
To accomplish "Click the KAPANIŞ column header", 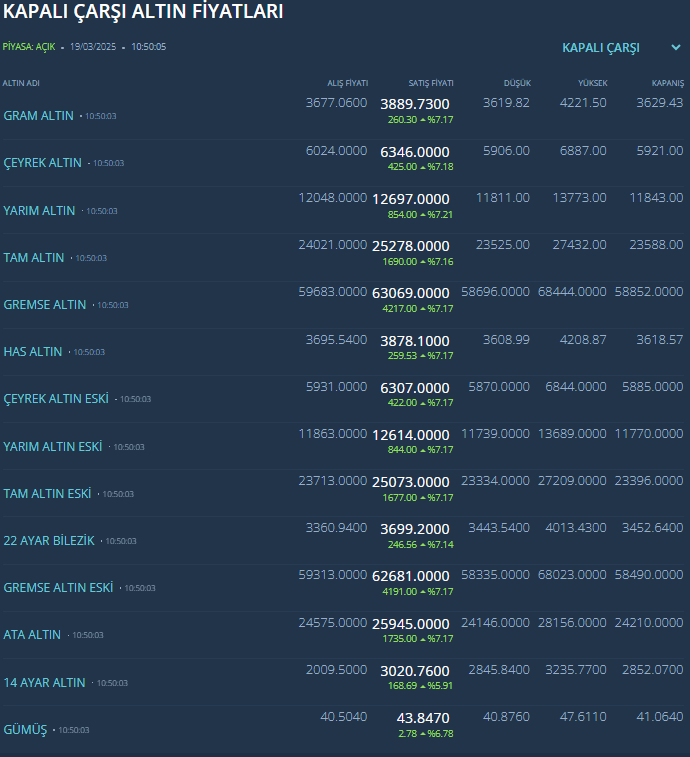I will 668,83.
